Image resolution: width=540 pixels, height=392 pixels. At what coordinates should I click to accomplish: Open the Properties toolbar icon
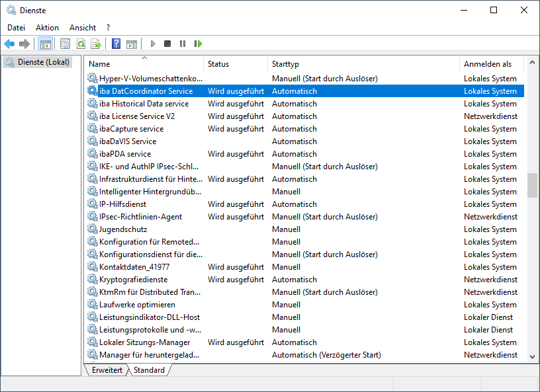click(x=65, y=44)
